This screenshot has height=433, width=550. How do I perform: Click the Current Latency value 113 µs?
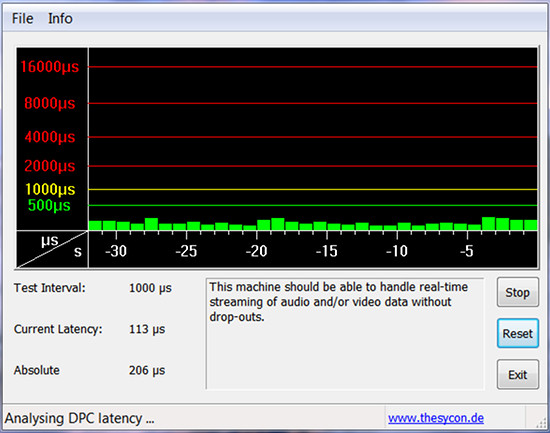coord(147,329)
